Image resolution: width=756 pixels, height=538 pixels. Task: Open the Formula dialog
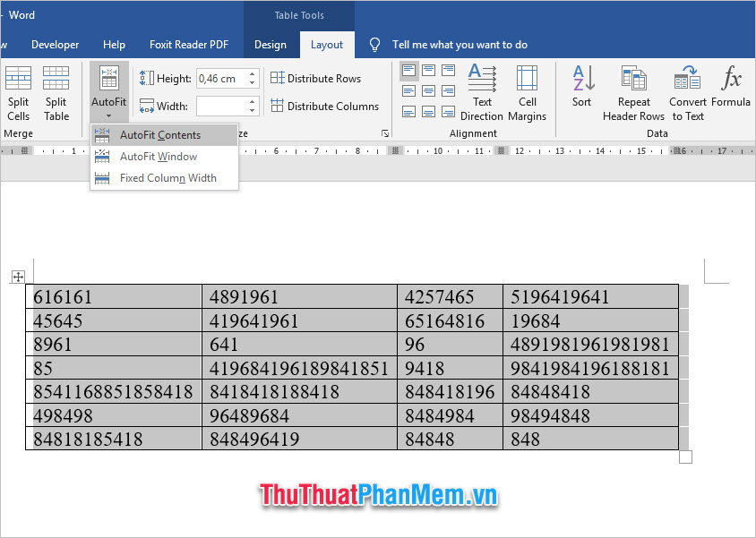click(731, 87)
